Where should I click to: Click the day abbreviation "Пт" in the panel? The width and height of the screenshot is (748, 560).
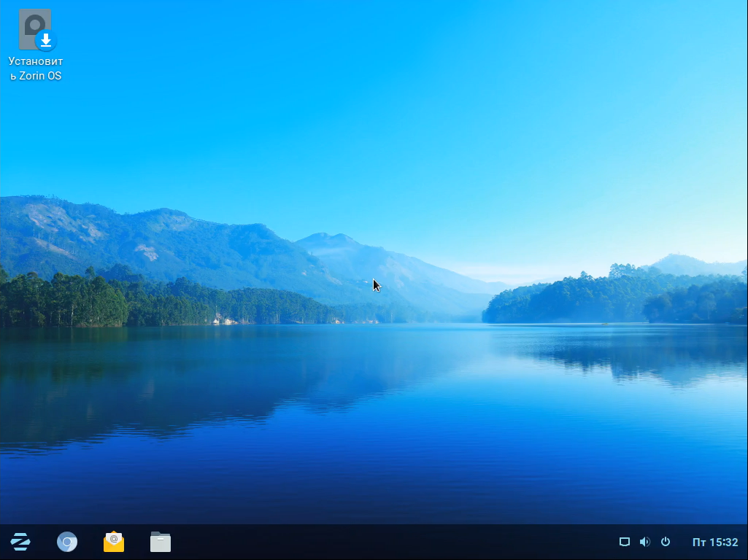pos(698,542)
